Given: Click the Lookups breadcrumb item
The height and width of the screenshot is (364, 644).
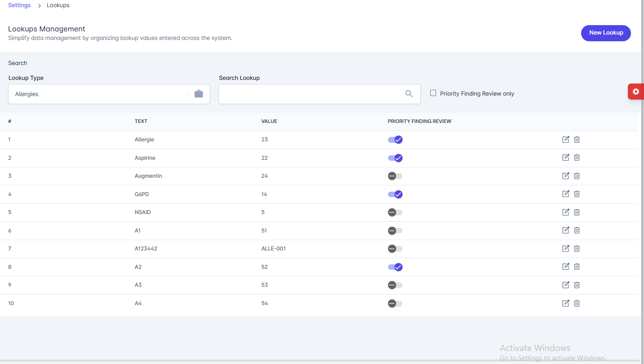Looking at the screenshot, I should [x=58, y=5].
